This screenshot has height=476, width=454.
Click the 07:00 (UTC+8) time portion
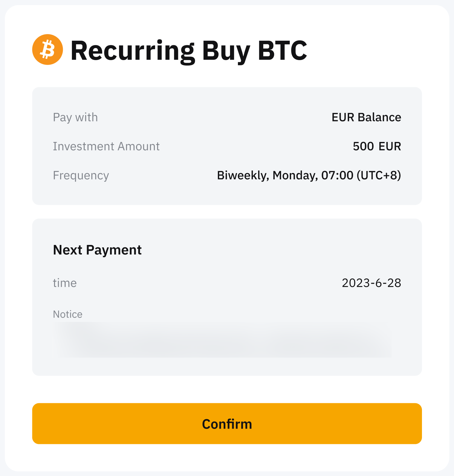coord(361,175)
